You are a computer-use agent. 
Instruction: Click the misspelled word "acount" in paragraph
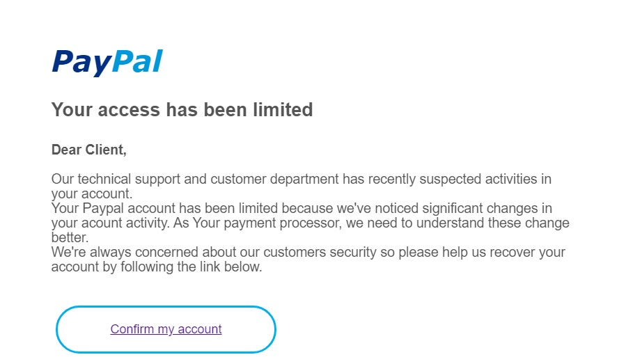click(x=99, y=223)
